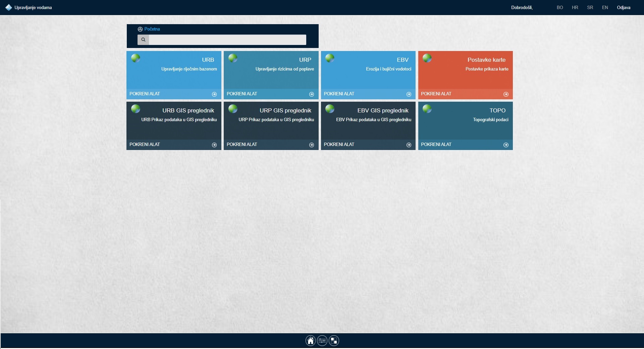Choose the BO language option
644x349 pixels.
pyautogui.click(x=560, y=7)
